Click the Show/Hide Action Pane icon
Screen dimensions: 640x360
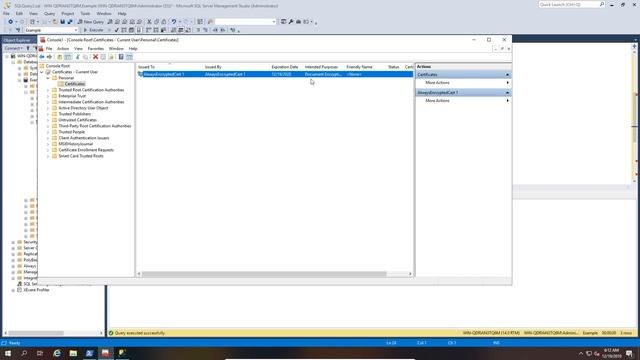coord(129,57)
